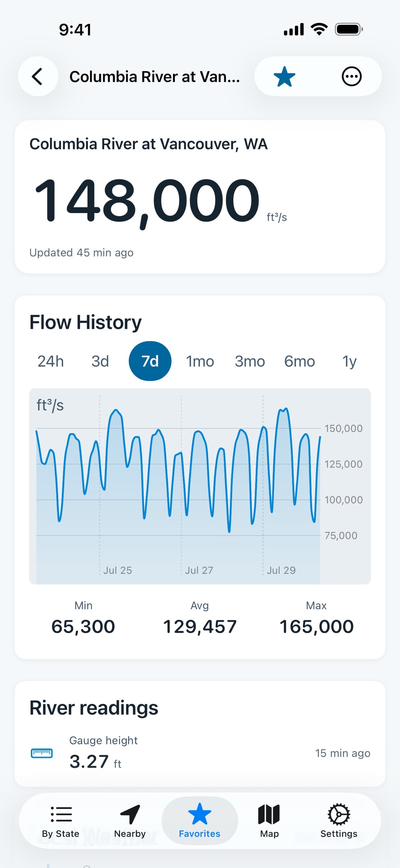Tap the 9:41 status bar clock
This screenshot has width=400, height=868.
pos(75,30)
